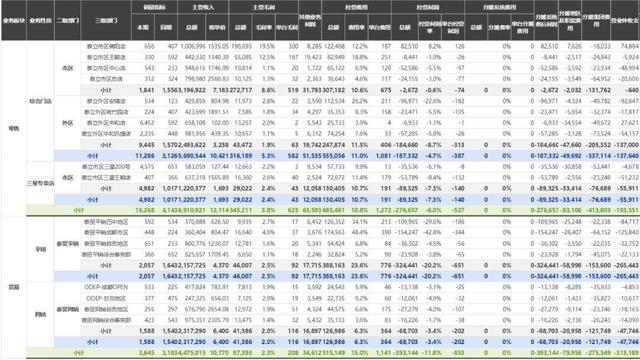Select the cell showing 804.98
The width and height of the screenshot is (640, 360).
pyautogui.click(x=220, y=101)
